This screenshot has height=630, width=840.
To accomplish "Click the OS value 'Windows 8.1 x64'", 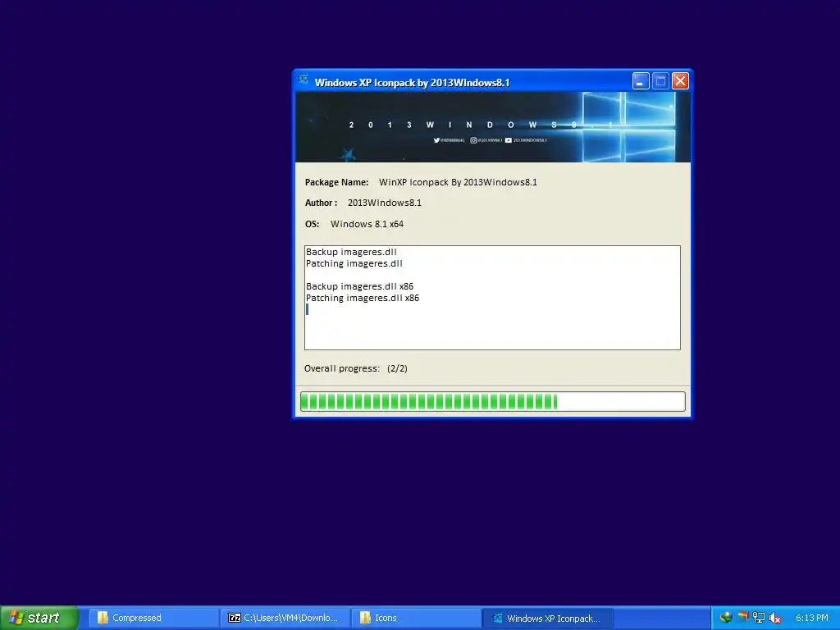I will tap(367, 224).
